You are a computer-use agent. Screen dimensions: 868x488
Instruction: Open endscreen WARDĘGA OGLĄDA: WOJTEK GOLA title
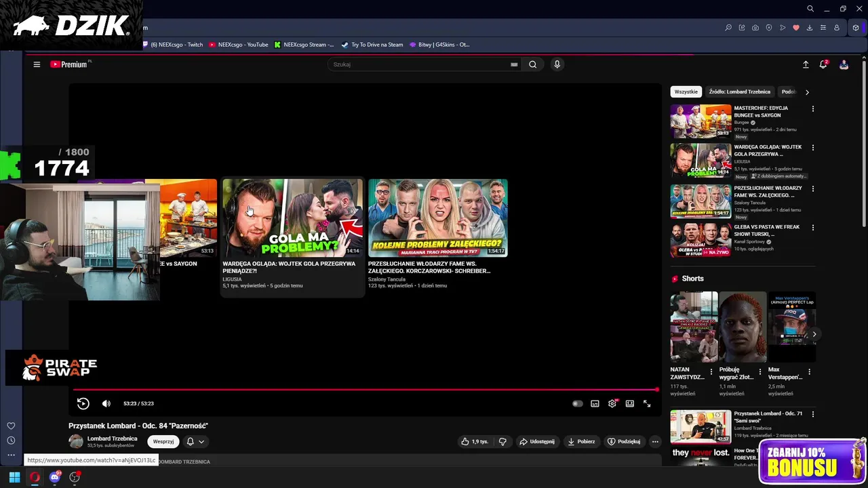pyautogui.click(x=289, y=267)
